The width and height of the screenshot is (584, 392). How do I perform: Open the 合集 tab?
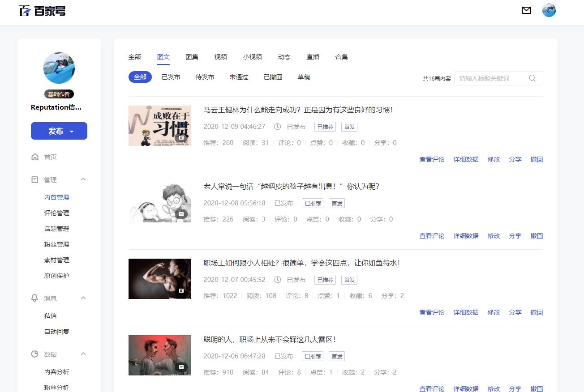pos(342,57)
